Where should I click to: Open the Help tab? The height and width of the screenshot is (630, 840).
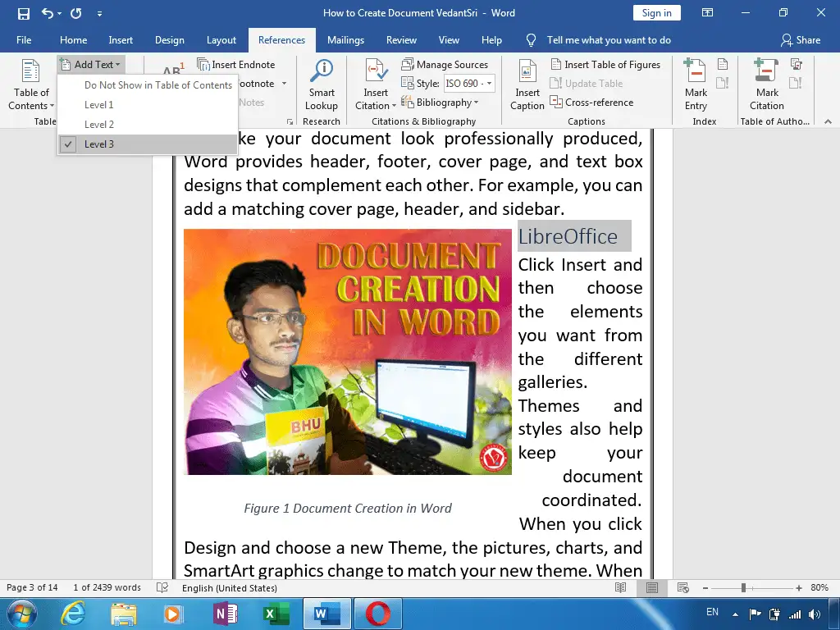491,40
